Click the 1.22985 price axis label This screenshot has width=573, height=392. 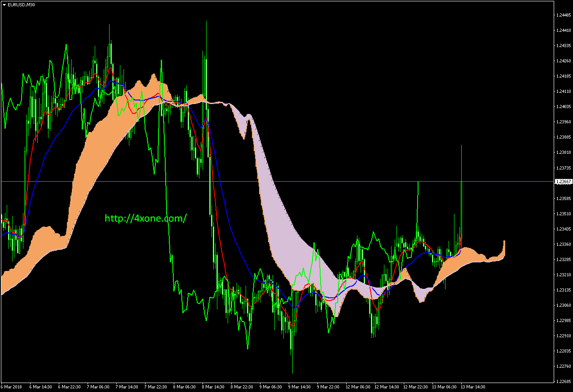pos(563,320)
